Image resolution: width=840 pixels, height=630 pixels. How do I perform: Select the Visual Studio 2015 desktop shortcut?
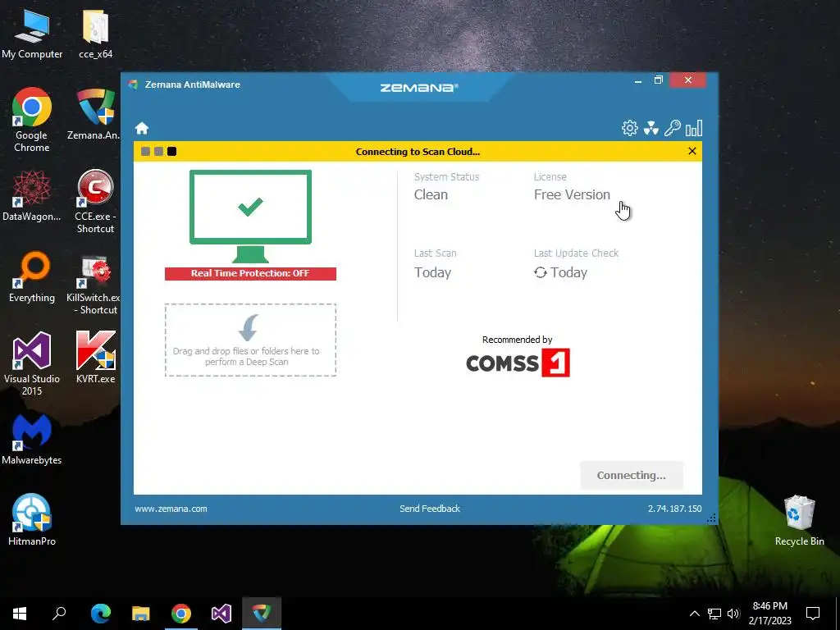click(x=32, y=363)
